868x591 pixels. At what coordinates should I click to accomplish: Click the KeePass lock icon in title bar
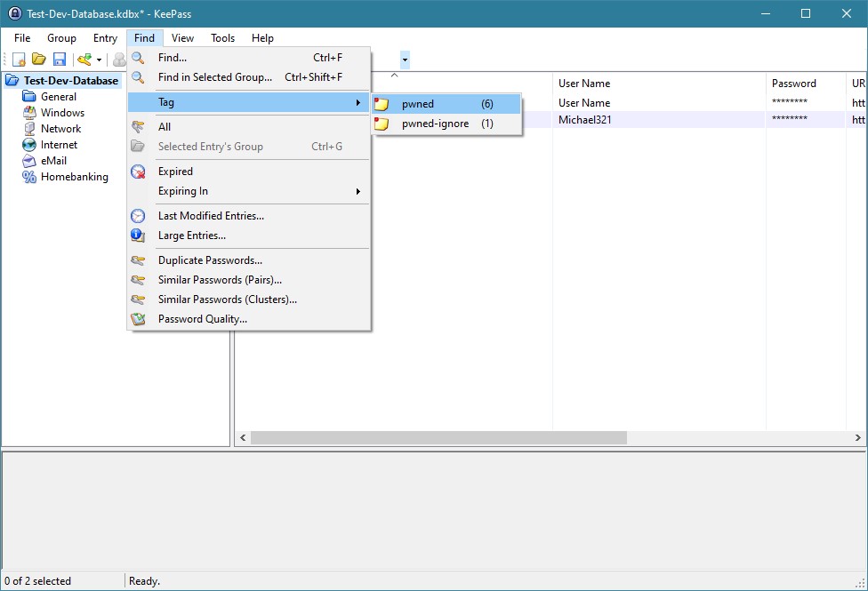15,13
